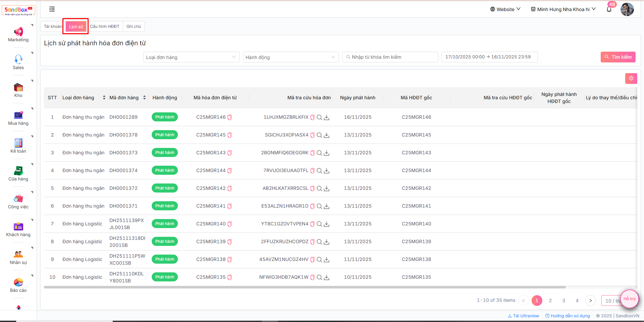Image resolution: width=644 pixels, height=322 pixels.
Task: Download invoice for lookup code 1LHJXMGZBRLKFIX
Action: coord(327,117)
